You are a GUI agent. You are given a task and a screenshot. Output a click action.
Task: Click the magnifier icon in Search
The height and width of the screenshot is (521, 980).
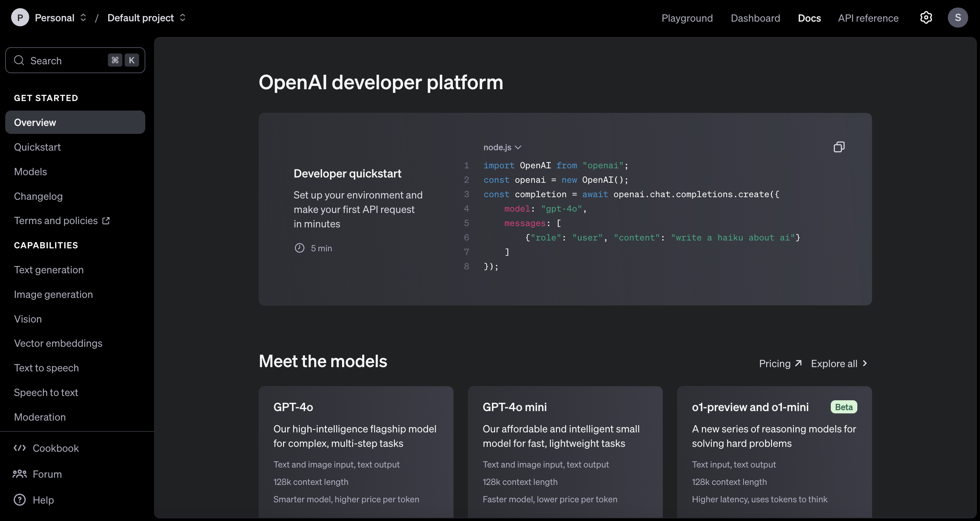pyautogui.click(x=19, y=60)
